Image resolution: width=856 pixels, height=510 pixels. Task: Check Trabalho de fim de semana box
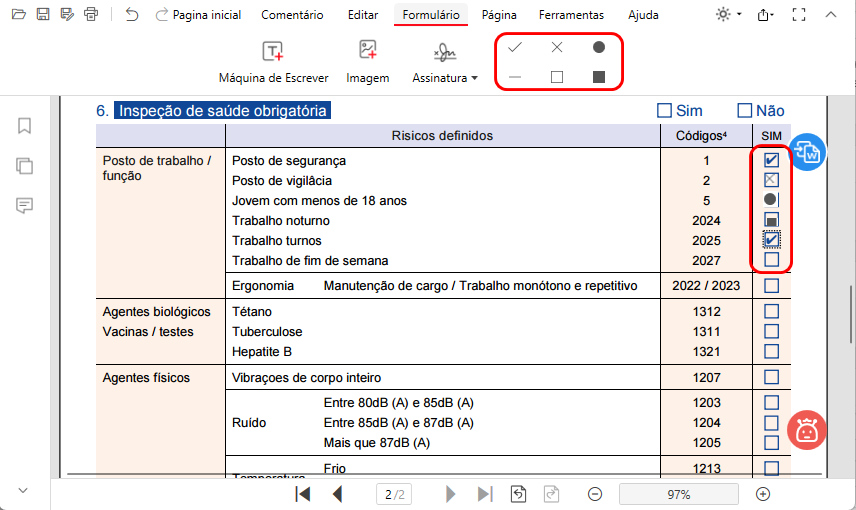click(771, 259)
